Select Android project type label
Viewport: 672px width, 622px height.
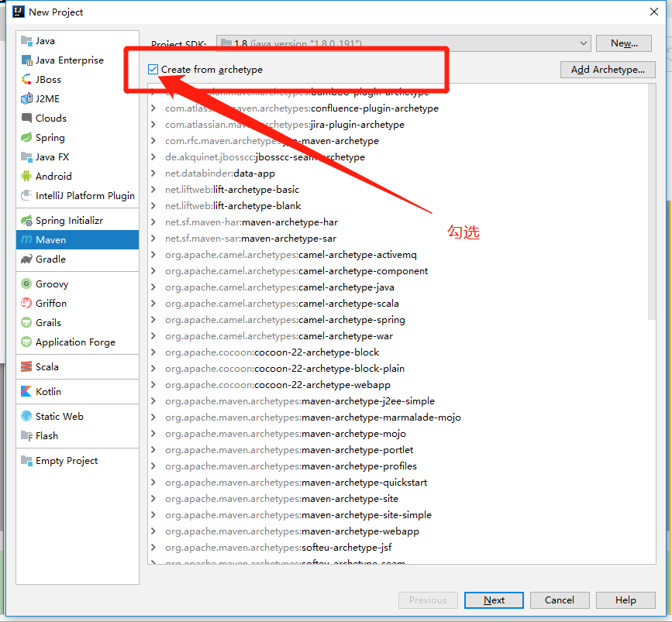[x=53, y=177]
